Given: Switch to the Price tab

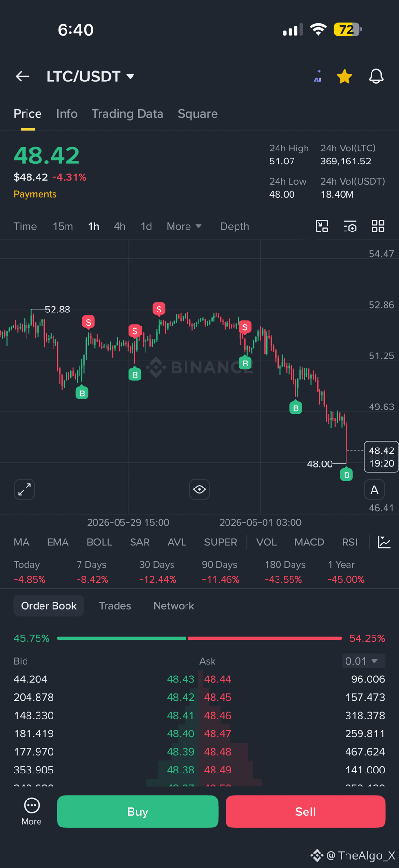Looking at the screenshot, I should pos(28,114).
